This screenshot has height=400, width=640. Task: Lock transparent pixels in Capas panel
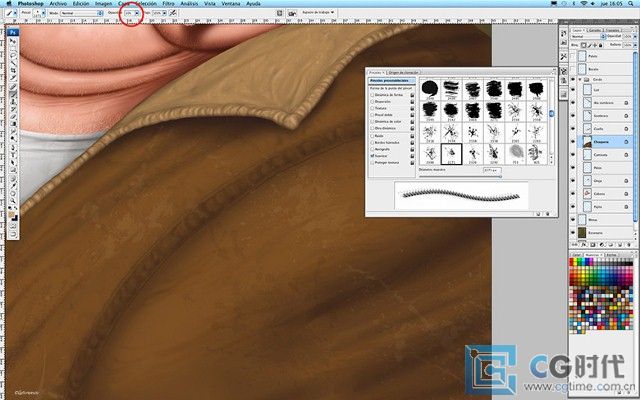click(584, 45)
